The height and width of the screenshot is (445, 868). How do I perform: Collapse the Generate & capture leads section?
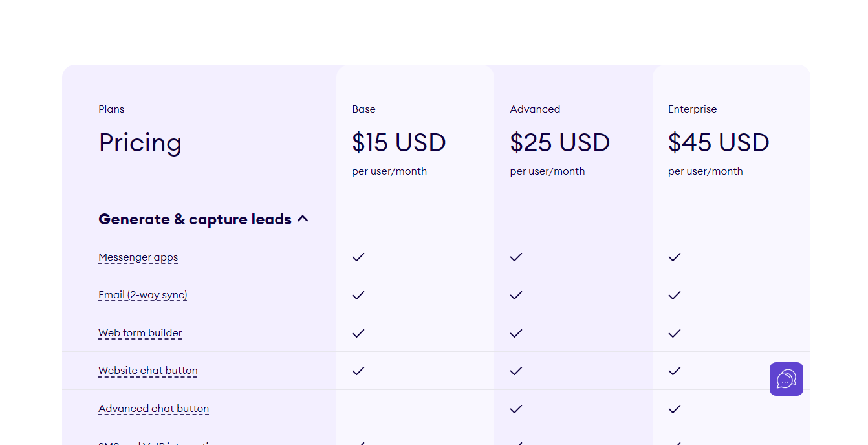[303, 219]
